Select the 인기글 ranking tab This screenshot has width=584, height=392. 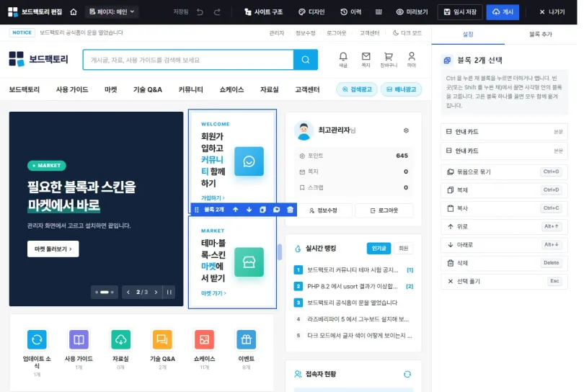pyautogui.click(x=379, y=249)
